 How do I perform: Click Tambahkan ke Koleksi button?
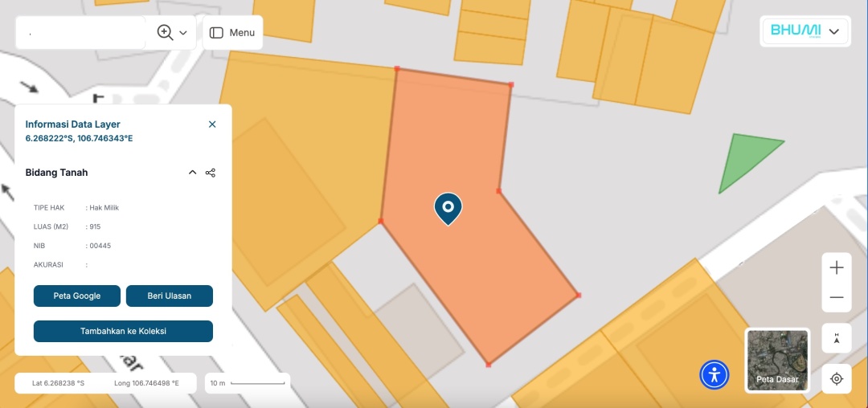[x=124, y=331]
